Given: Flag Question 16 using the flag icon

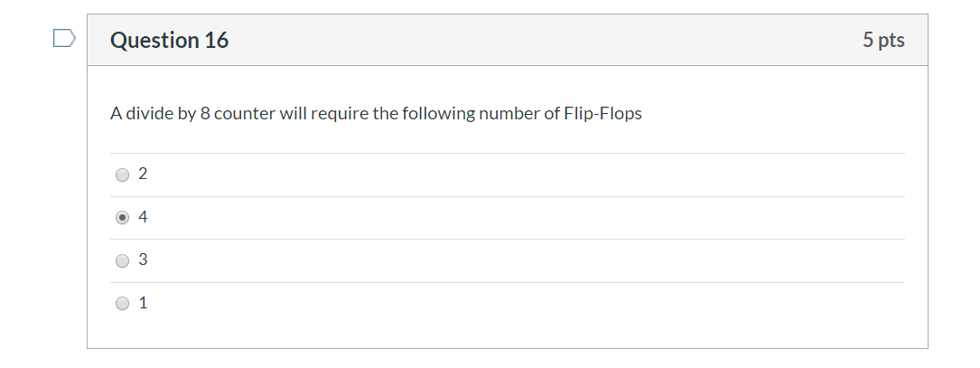Looking at the screenshot, I should coord(64,38).
